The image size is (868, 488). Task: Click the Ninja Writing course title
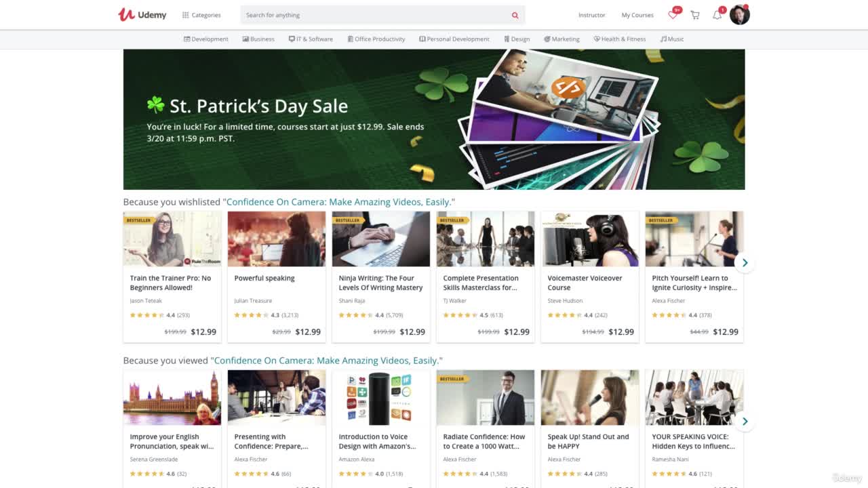(x=380, y=283)
